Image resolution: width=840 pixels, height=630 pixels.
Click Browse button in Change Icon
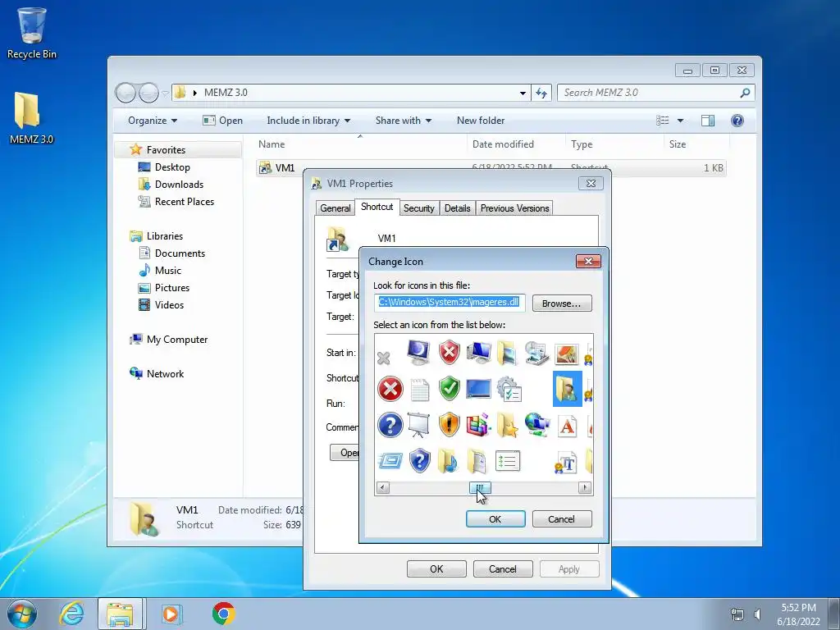point(561,304)
